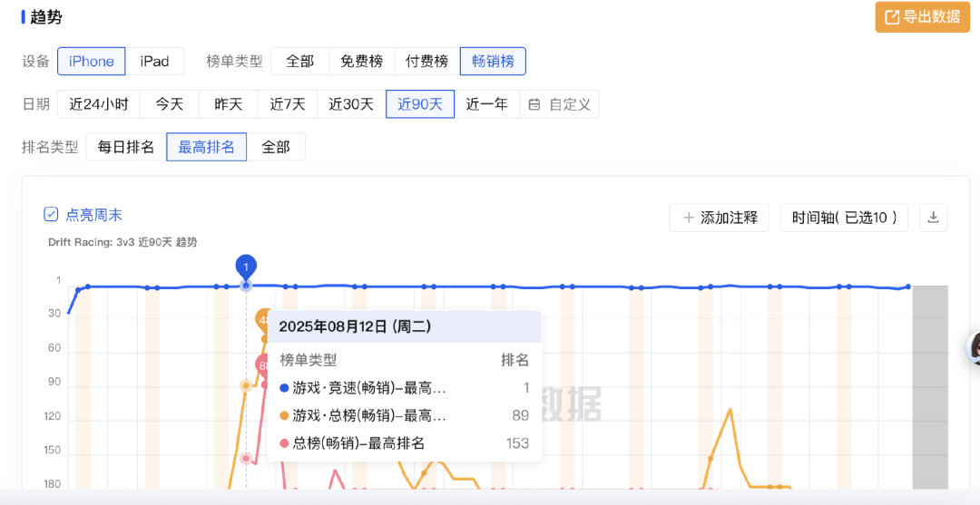980x505 pixels.
Task: Set date range to 近24小时
Action: tap(99, 104)
